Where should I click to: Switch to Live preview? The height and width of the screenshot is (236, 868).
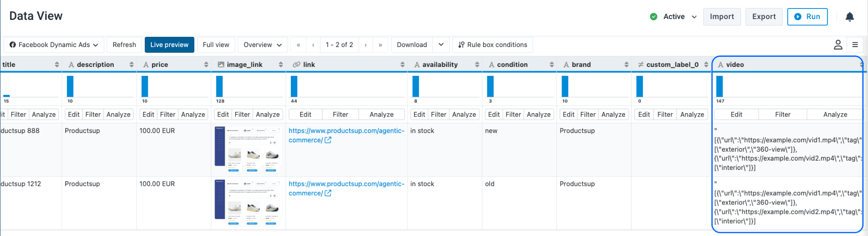[170, 45]
